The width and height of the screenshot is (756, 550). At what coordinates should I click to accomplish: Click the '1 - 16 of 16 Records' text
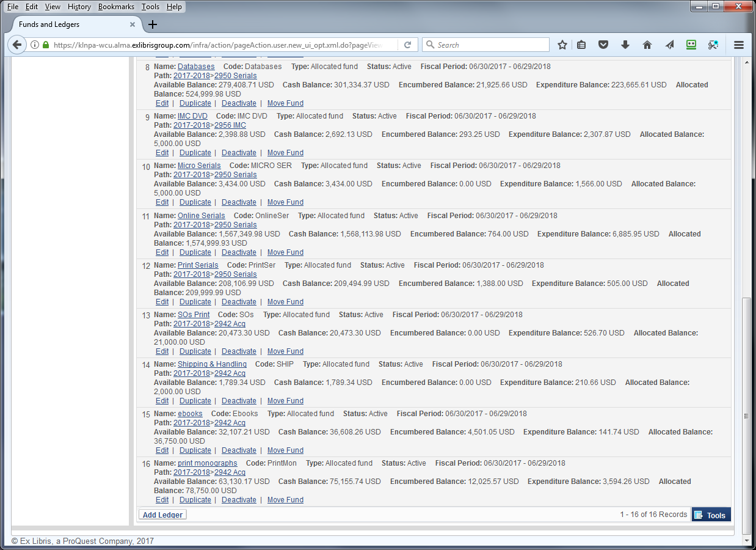click(653, 515)
